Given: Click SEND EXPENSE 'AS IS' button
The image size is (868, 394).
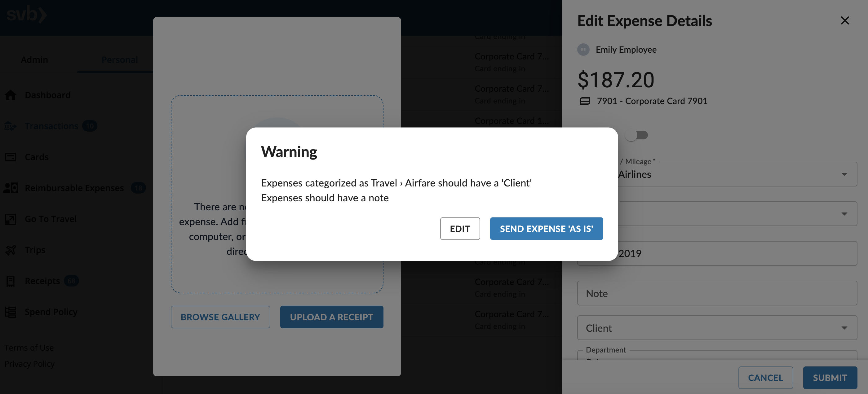Looking at the screenshot, I should pyautogui.click(x=546, y=228).
